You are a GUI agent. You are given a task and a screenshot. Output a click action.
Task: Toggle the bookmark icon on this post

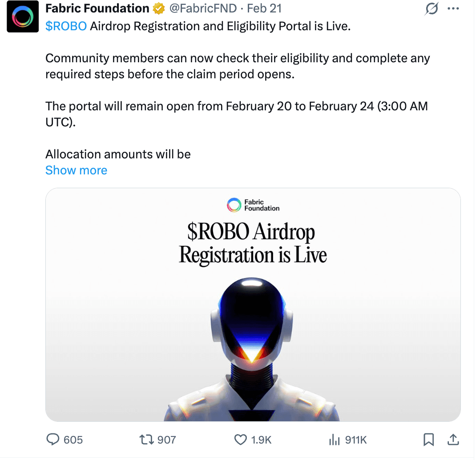click(428, 440)
